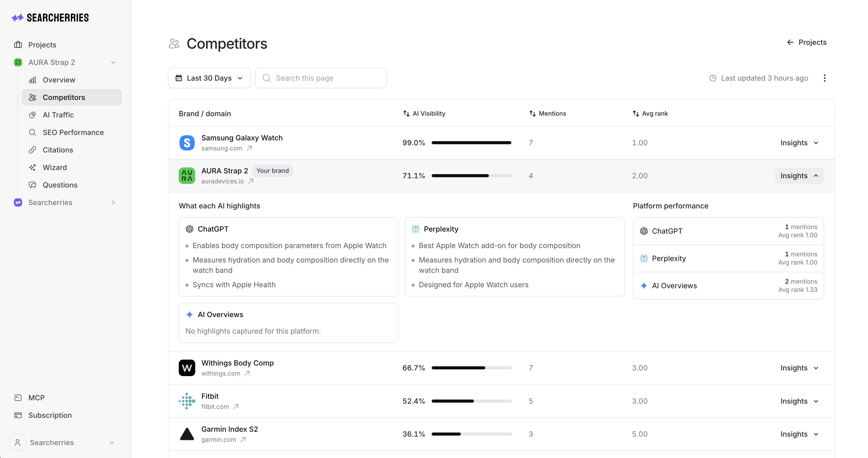Click the Withings Body Comp brand logo
868x458 pixels.
coord(187,368)
